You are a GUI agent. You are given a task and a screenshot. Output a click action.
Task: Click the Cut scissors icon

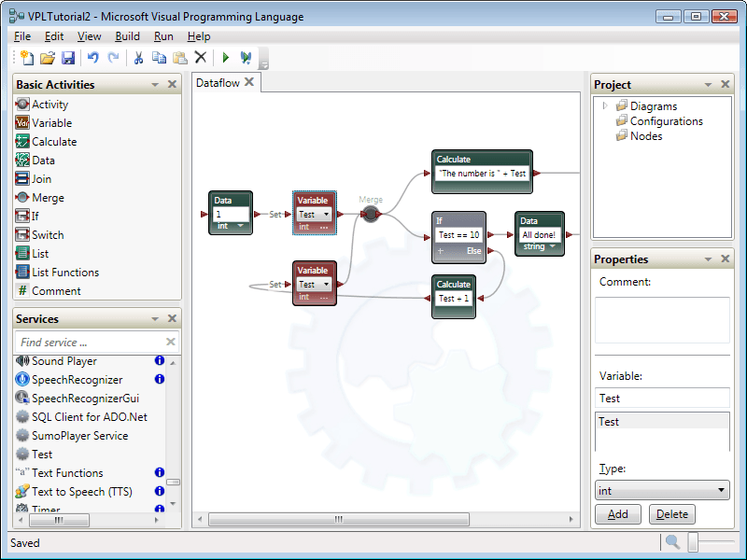click(138, 58)
